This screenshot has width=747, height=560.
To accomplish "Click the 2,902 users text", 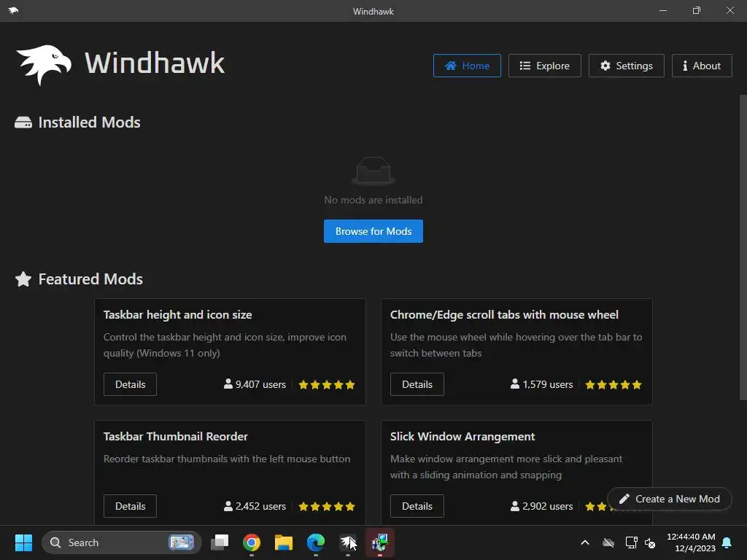I will click(547, 506).
